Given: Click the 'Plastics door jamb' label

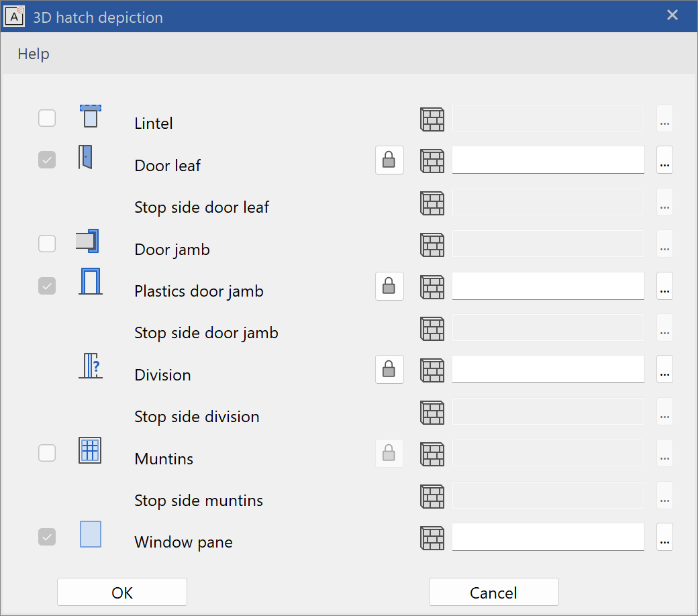Looking at the screenshot, I should point(199,291).
